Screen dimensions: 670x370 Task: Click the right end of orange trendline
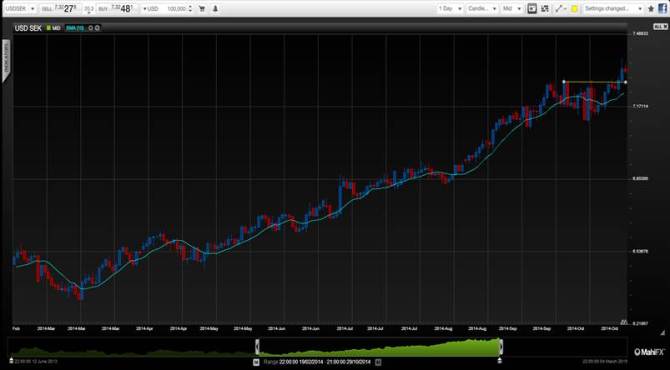(626, 82)
